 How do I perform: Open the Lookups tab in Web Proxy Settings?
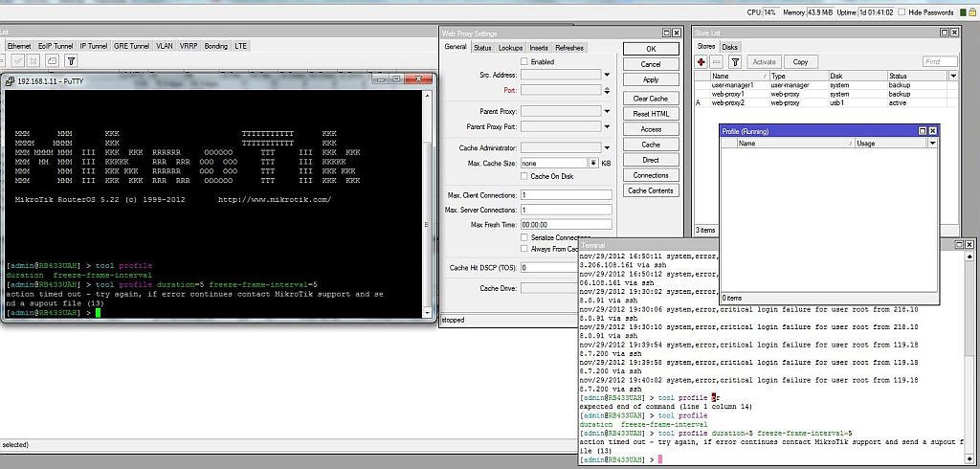[x=511, y=47]
